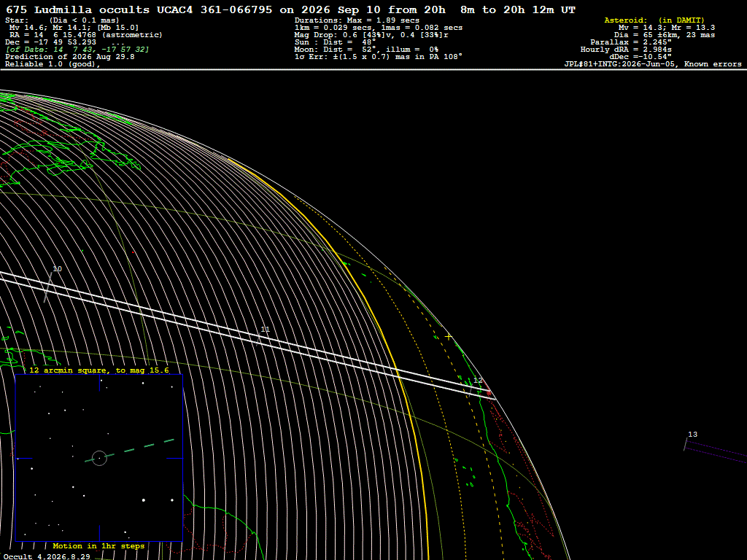
Task: Click '12 arcmin square, to mag 15.6' caption
Action: tap(99, 370)
